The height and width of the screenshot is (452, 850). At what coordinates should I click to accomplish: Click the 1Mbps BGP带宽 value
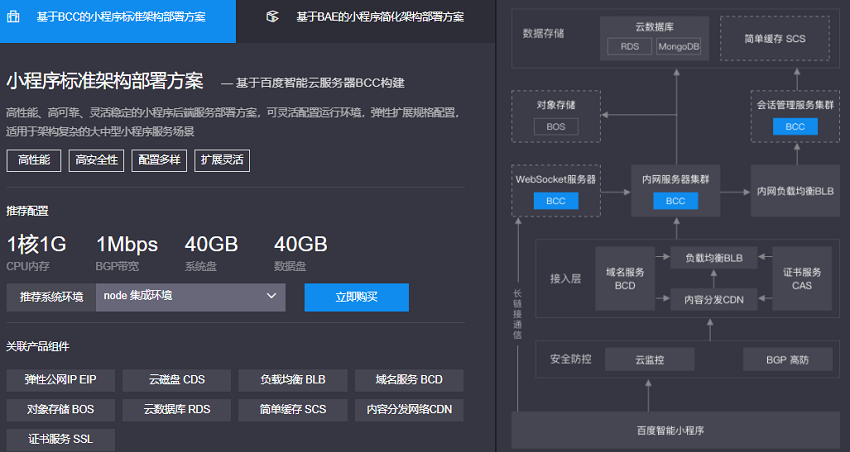[127, 244]
